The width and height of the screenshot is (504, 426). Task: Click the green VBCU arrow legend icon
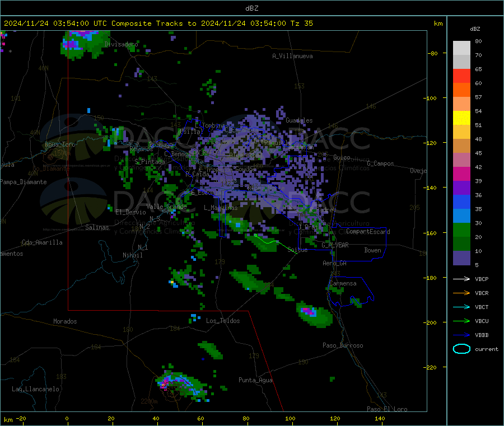pyautogui.click(x=461, y=321)
